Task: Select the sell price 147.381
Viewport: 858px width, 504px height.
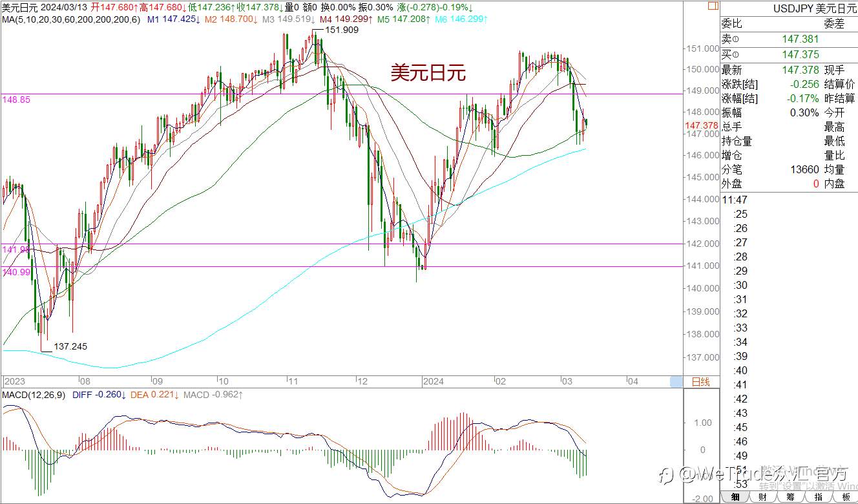Action: [x=800, y=39]
